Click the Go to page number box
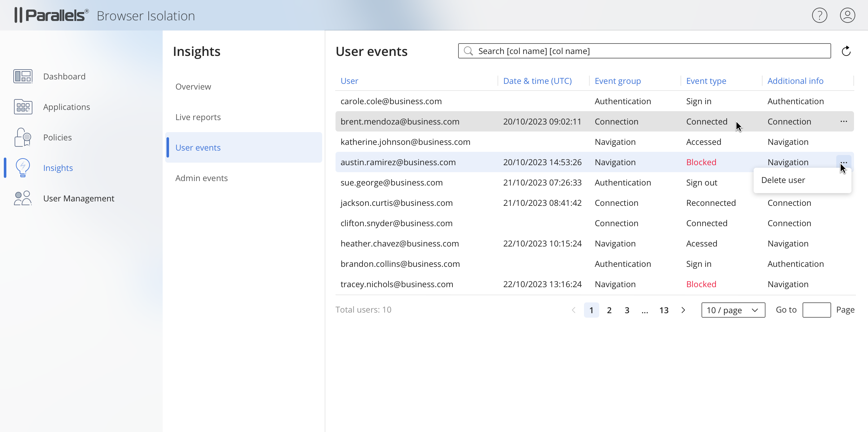The width and height of the screenshot is (868, 432). 816,310
